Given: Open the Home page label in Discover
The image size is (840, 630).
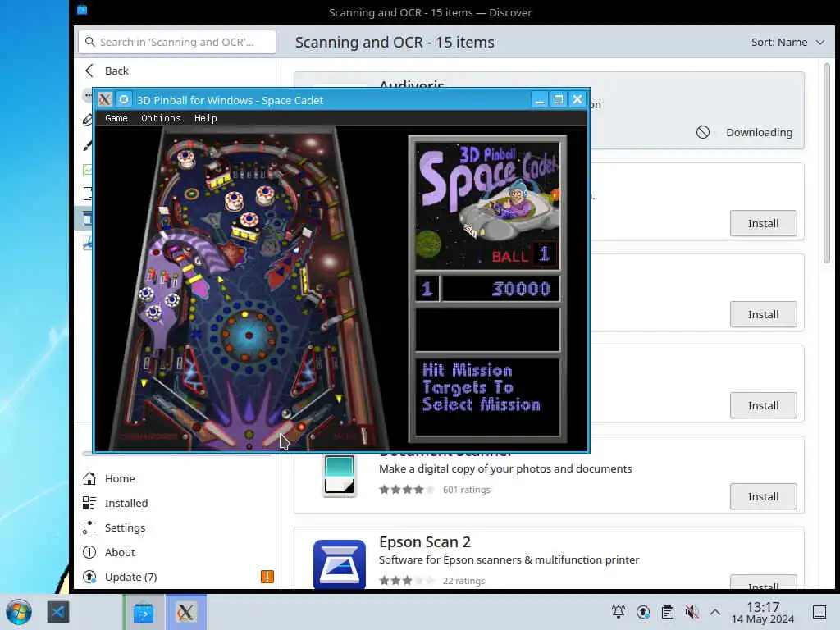Looking at the screenshot, I should (120, 478).
